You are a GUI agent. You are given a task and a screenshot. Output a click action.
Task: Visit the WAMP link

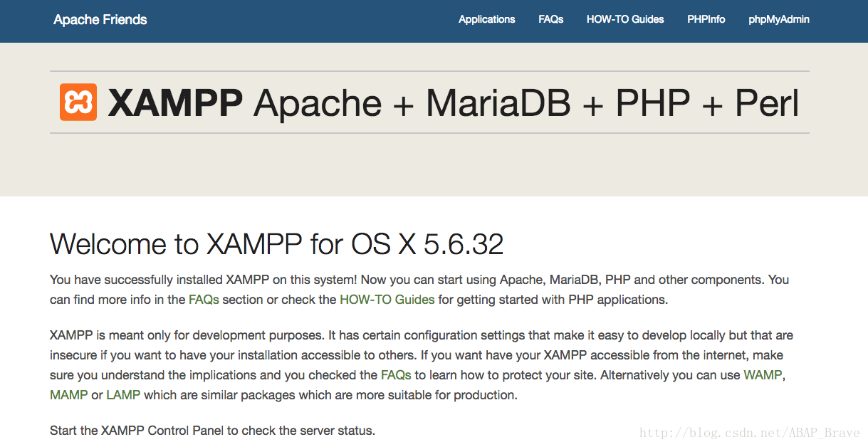763,375
